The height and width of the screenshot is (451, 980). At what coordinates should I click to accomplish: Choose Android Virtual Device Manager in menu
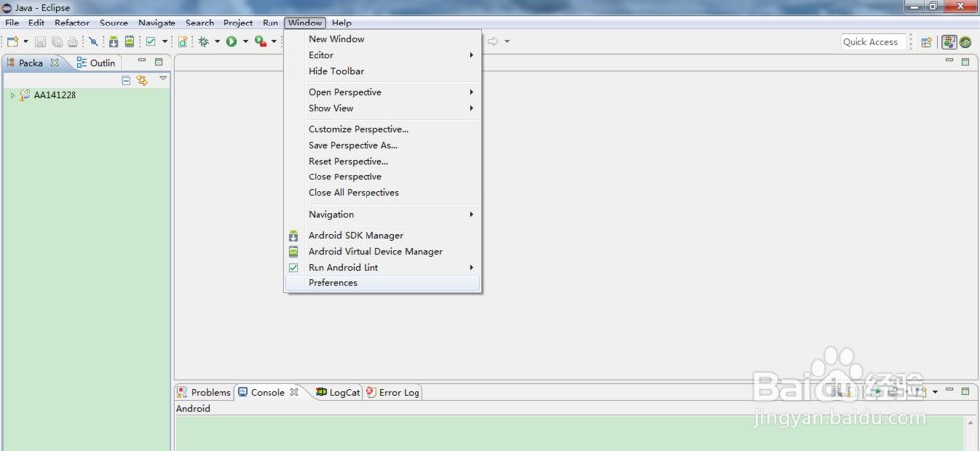coord(382,251)
